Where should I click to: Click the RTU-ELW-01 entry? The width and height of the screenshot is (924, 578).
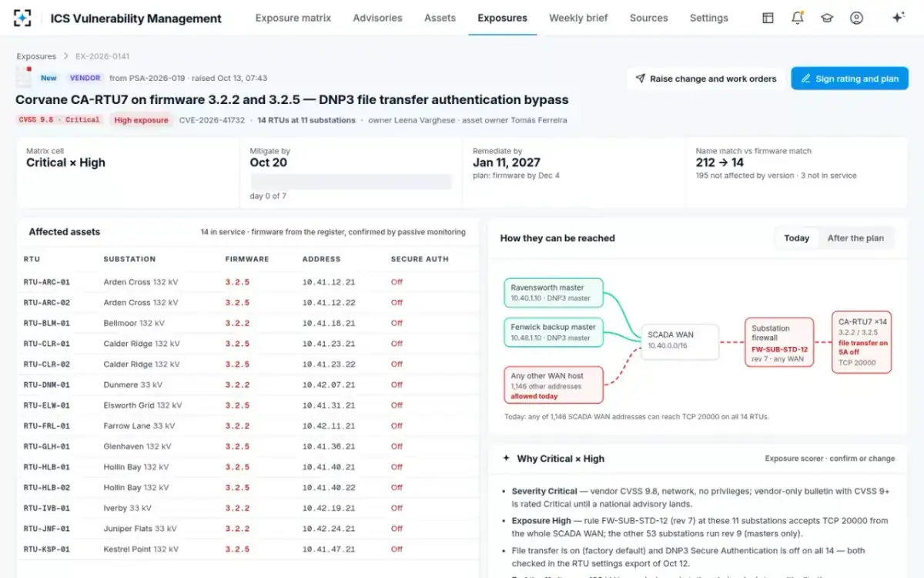point(248,405)
